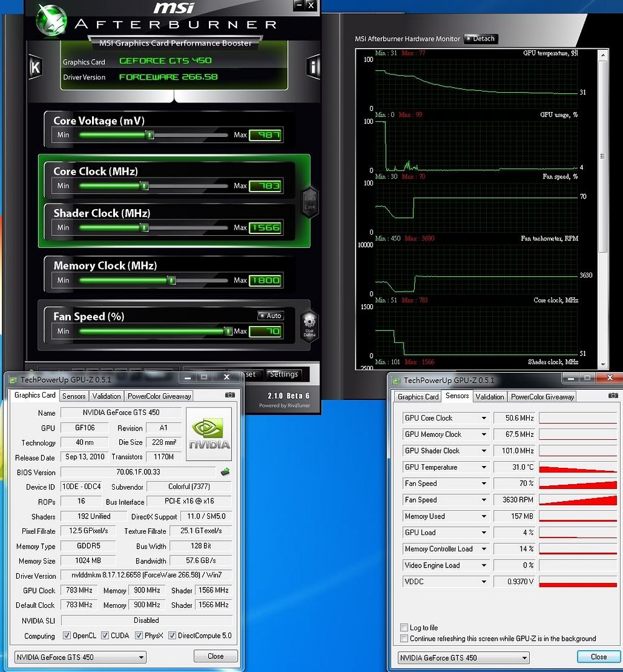Uncheck the PhysX checkbox
The image size is (623, 672).
click(138, 635)
